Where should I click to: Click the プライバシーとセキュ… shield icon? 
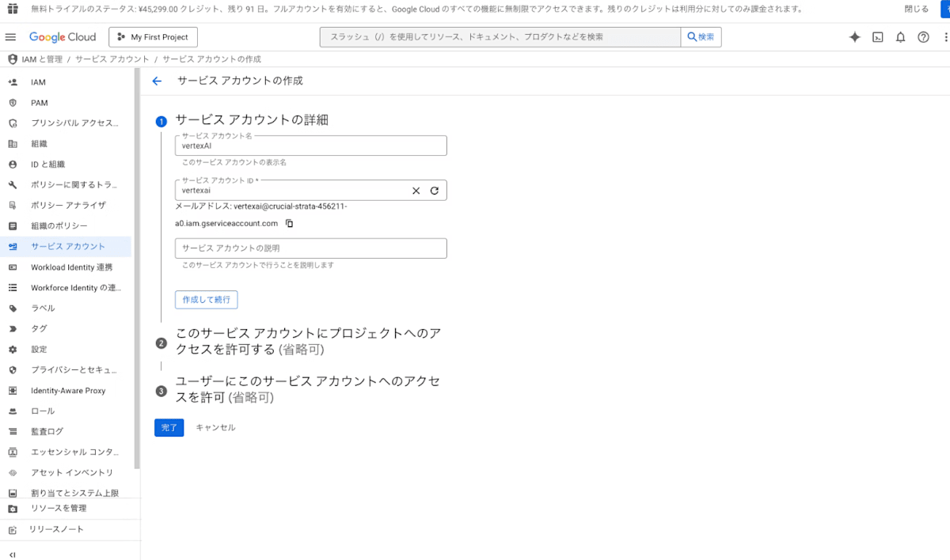tap(13, 370)
